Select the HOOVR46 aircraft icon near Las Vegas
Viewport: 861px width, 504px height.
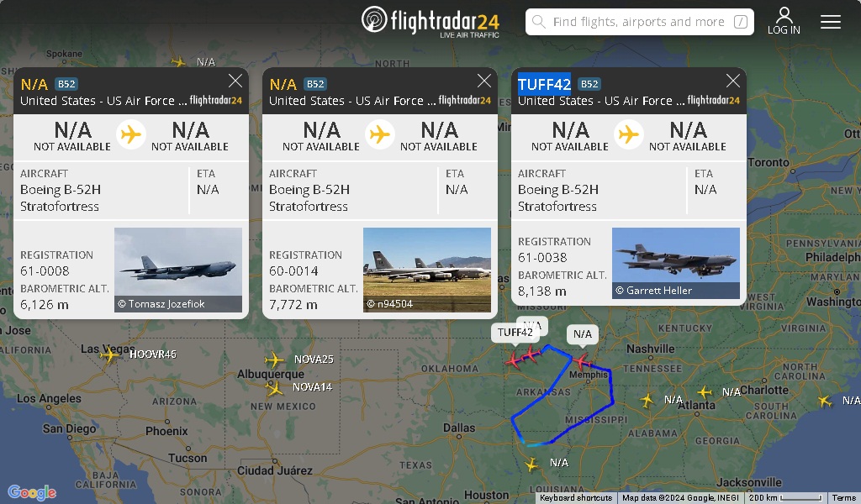(x=110, y=354)
